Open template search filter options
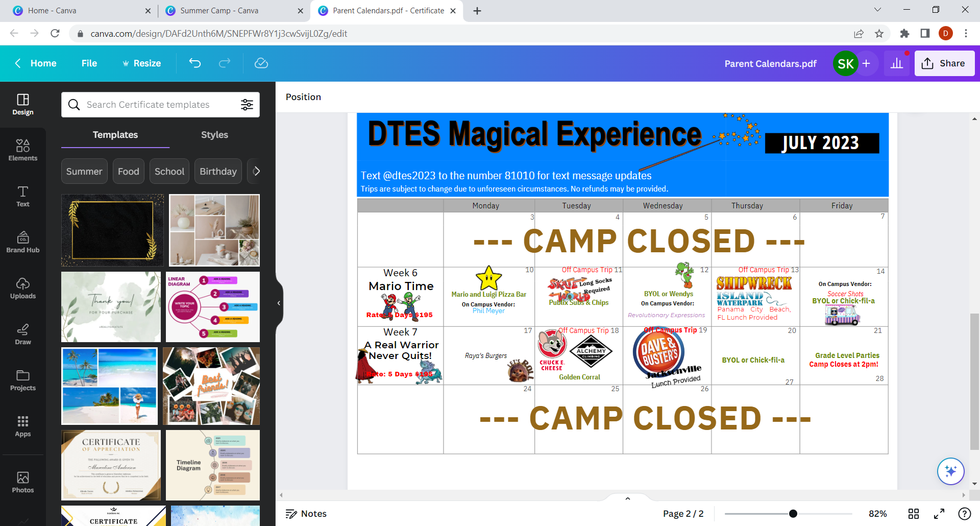Image resolution: width=980 pixels, height=526 pixels. [247, 105]
